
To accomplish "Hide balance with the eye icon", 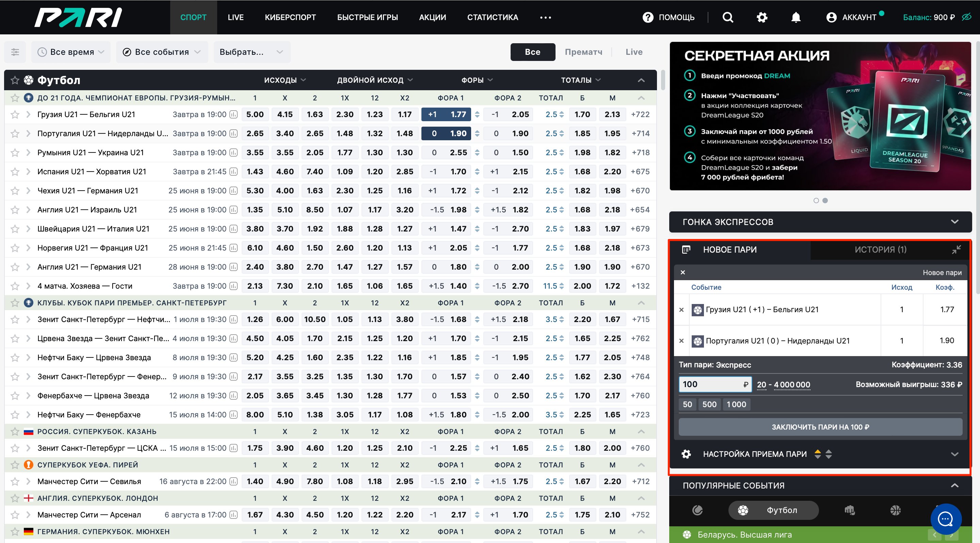I will pyautogui.click(x=966, y=17).
